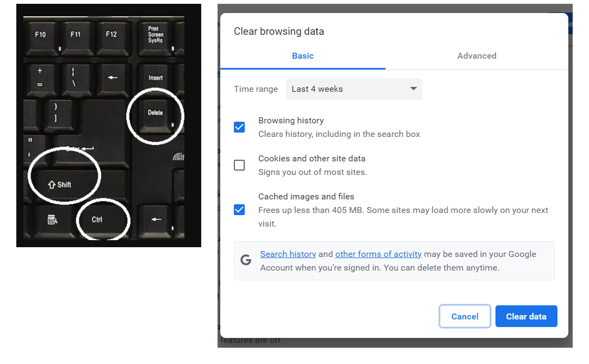589x364 pixels.
Task: Click the Clear data button
Action: 526,317
